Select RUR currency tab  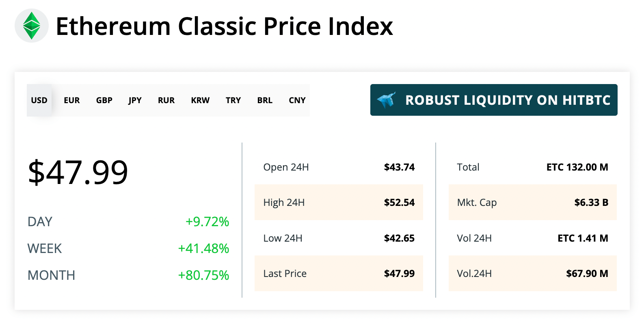(166, 100)
